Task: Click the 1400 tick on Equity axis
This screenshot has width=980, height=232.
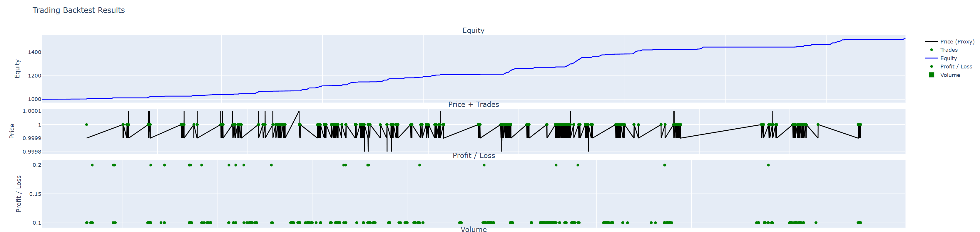Action: point(34,52)
